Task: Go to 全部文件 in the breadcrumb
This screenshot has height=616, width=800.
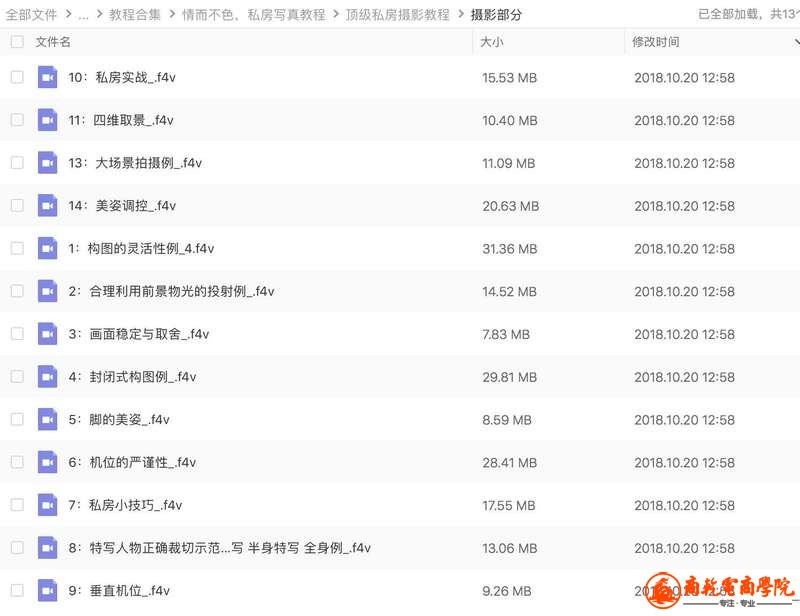Action: (x=31, y=15)
